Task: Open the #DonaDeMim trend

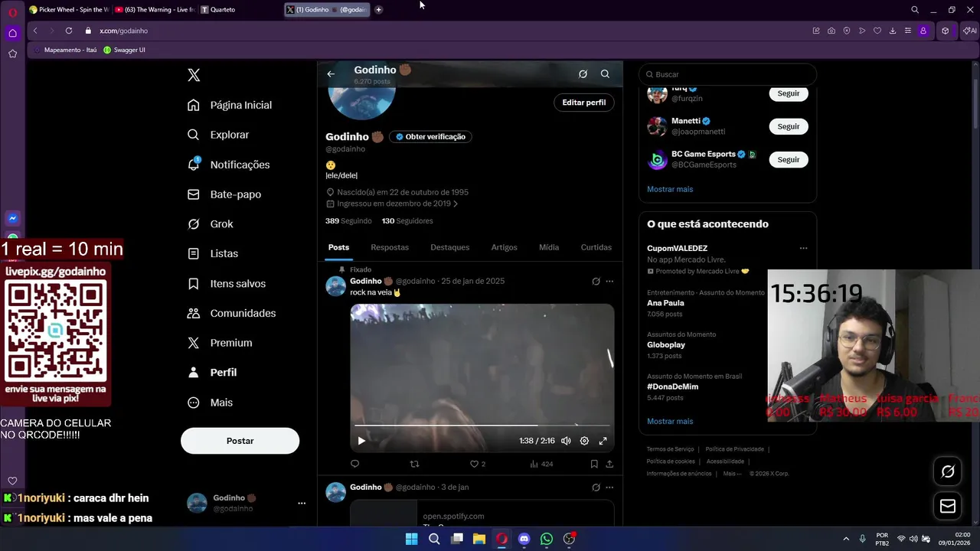Action: (x=672, y=387)
